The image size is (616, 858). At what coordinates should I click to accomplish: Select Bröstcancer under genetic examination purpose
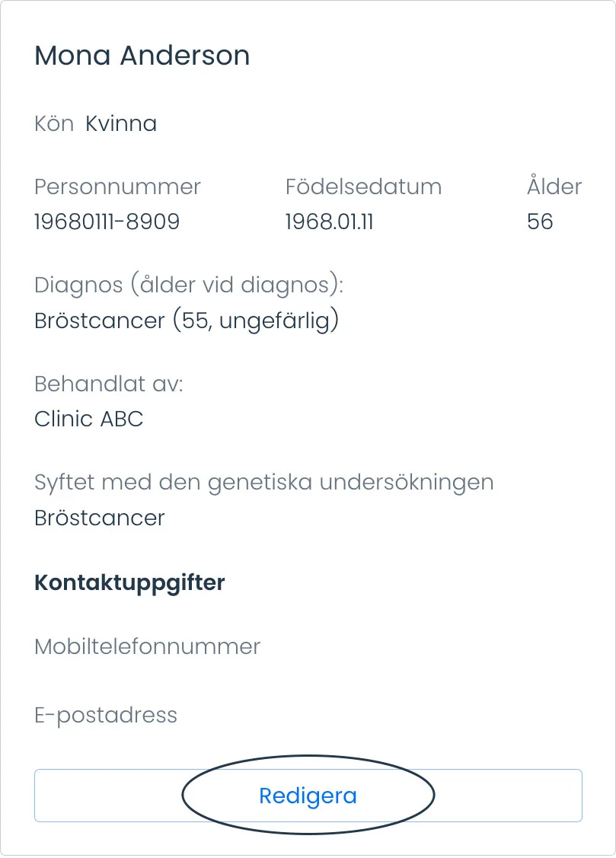(x=100, y=517)
